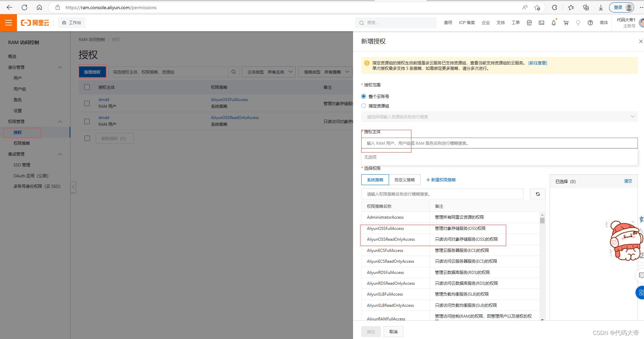The height and width of the screenshot is (339, 644).
Task: Open the 工单 menu item
Action: point(515,23)
